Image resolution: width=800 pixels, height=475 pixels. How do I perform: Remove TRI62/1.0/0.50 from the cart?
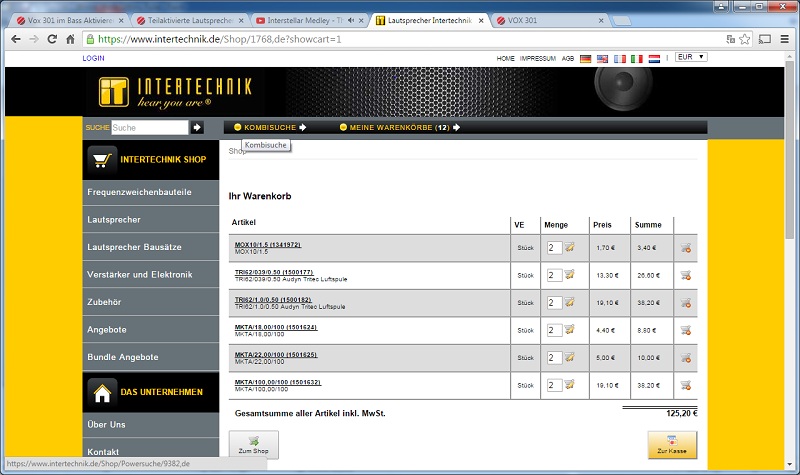coord(686,303)
